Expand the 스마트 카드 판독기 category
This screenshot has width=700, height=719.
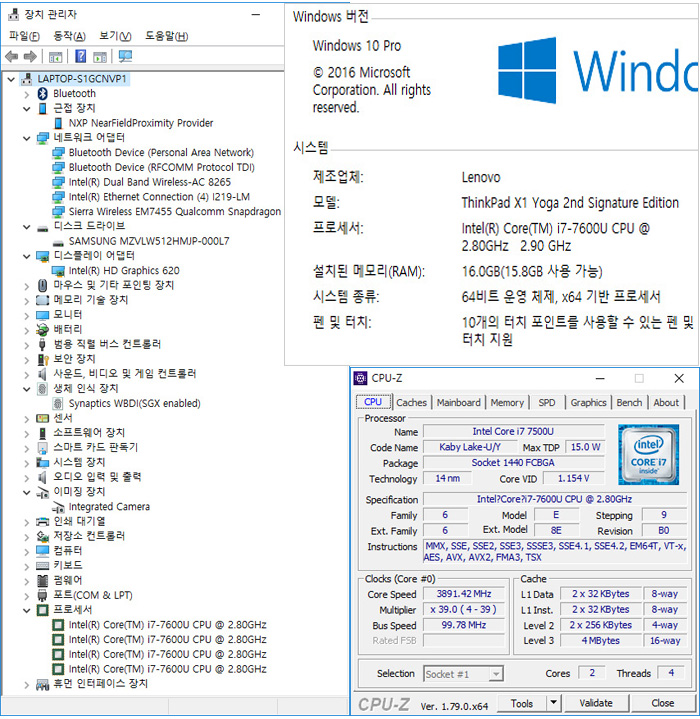coord(27,448)
